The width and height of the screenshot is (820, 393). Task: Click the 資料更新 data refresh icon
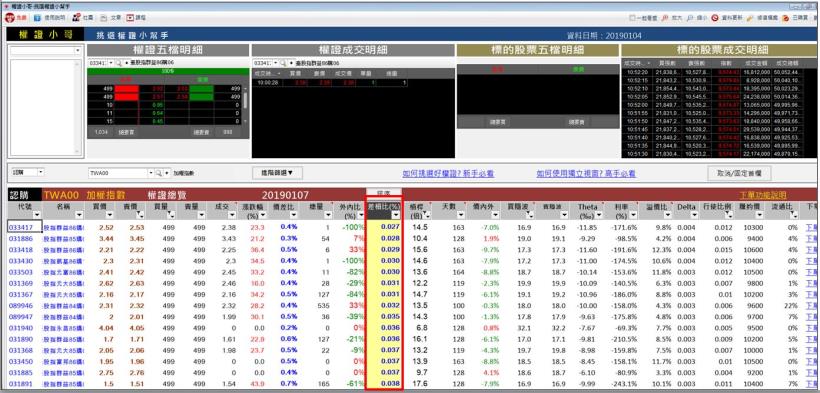tap(715, 17)
